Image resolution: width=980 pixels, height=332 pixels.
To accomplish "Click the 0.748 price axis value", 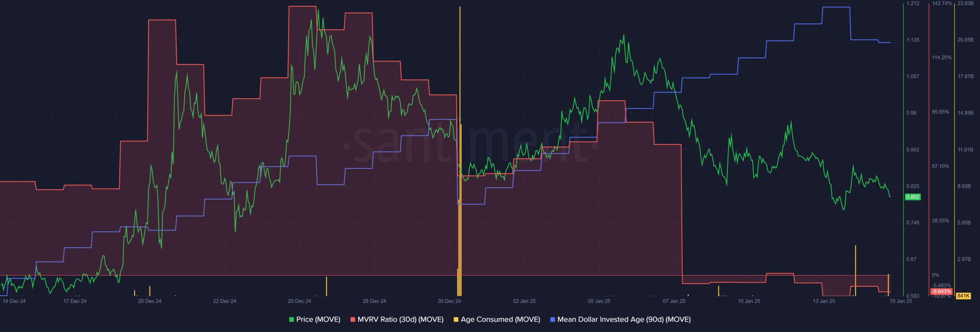I will [913, 222].
